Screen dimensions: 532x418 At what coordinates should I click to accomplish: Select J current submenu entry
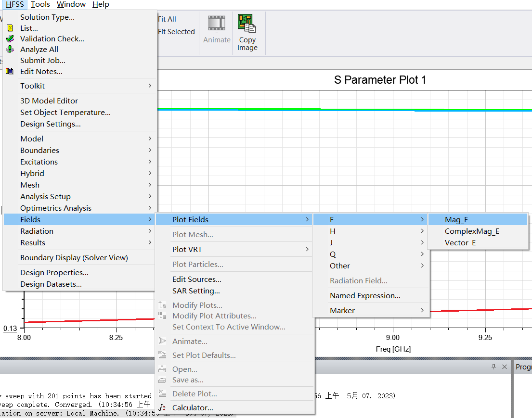371,242
